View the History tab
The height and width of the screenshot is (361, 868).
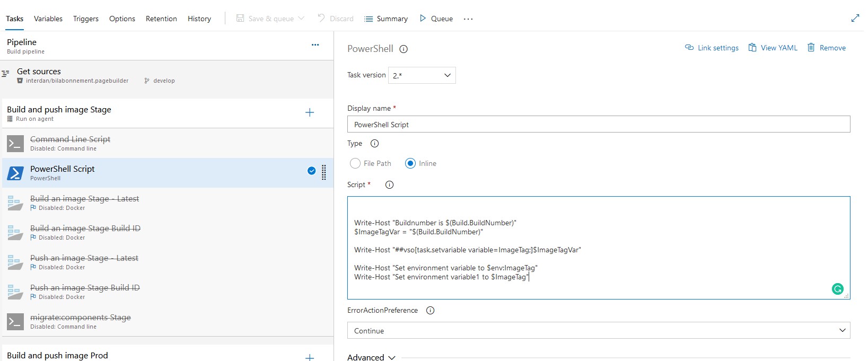click(x=199, y=19)
